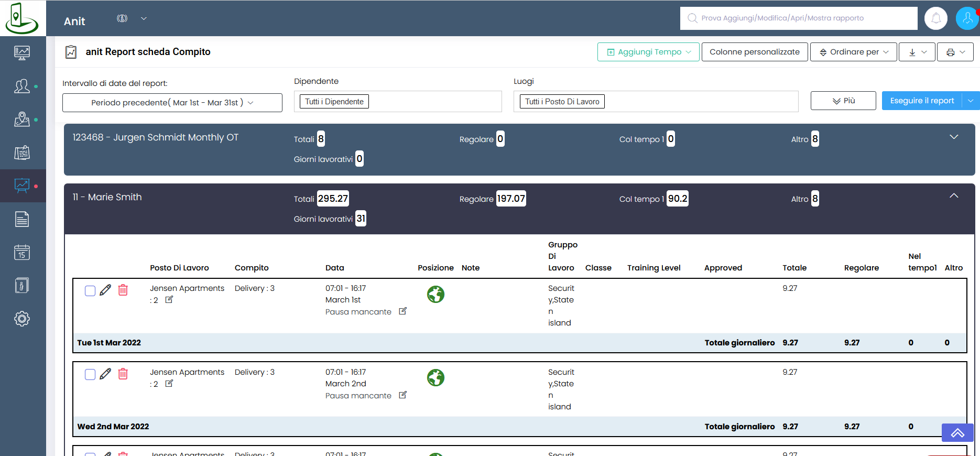Click the Compito column header
The image size is (980, 456).
[252, 268]
